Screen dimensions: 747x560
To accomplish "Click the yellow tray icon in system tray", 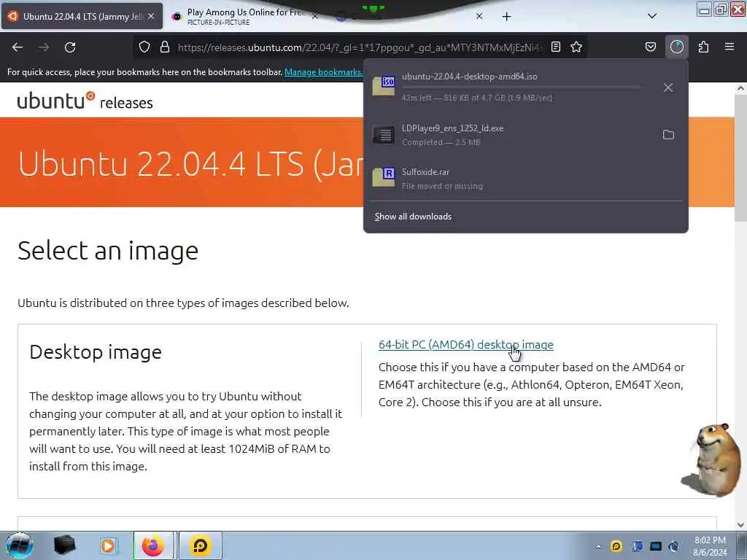I will point(616,545).
